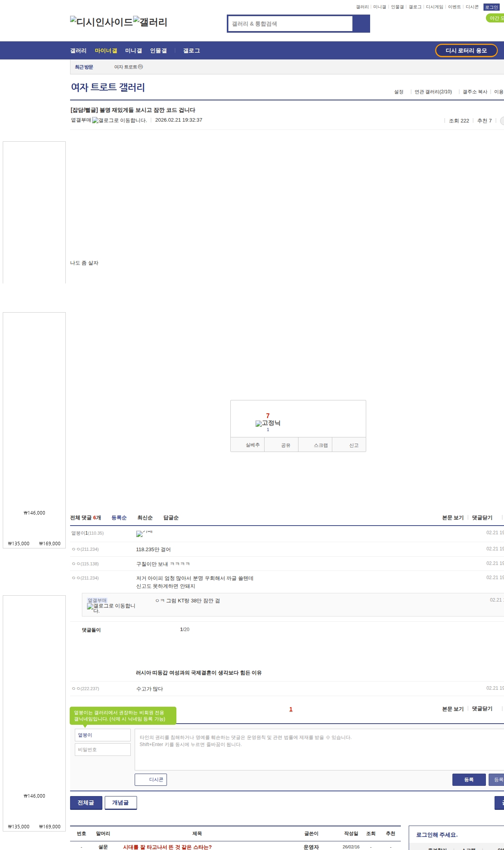Click the reply ㅇㅋ 그럼 KT랑 38만 잠깐 겁
504x850 pixels.
[x=188, y=601]
